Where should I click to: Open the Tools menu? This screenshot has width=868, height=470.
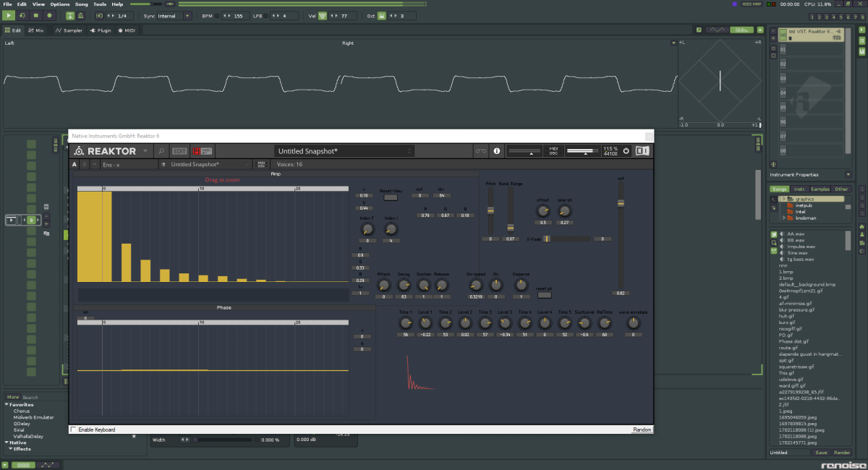pos(100,4)
